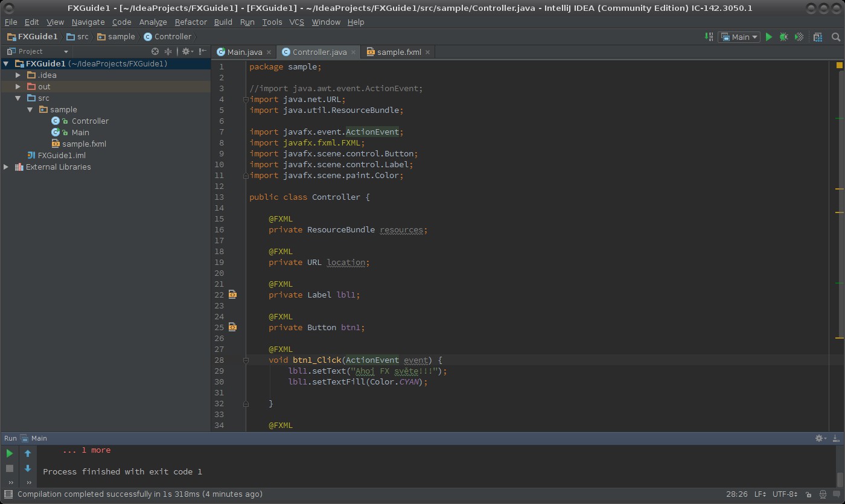This screenshot has width=845, height=504.
Task: Toggle Hector inspection highlighting level
Action: pos(821,494)
